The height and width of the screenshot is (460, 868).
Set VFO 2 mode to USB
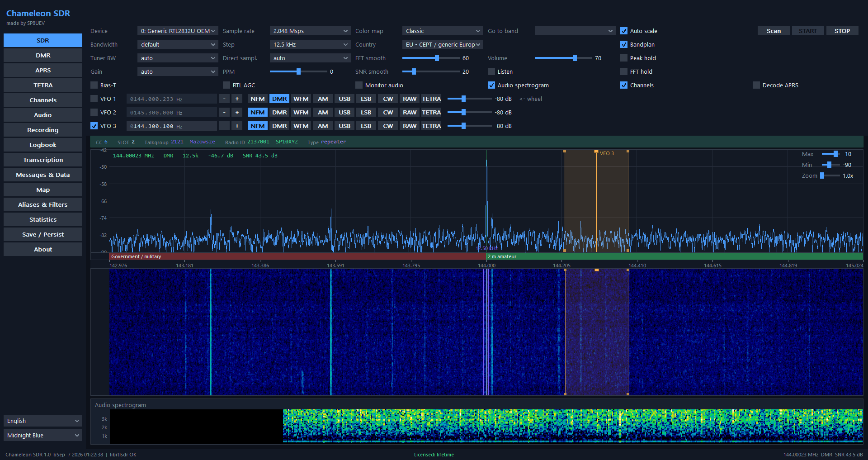click(x=344, y=112)
